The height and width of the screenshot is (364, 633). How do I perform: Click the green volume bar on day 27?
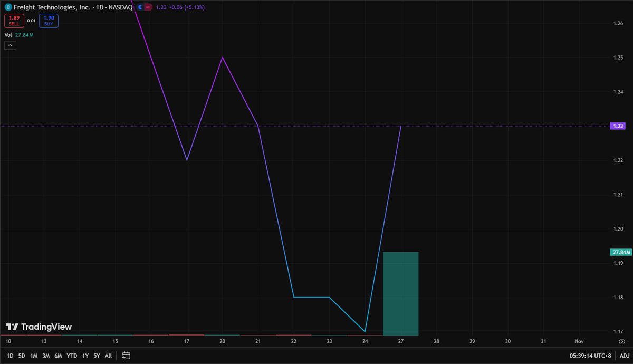click(400, 293)
